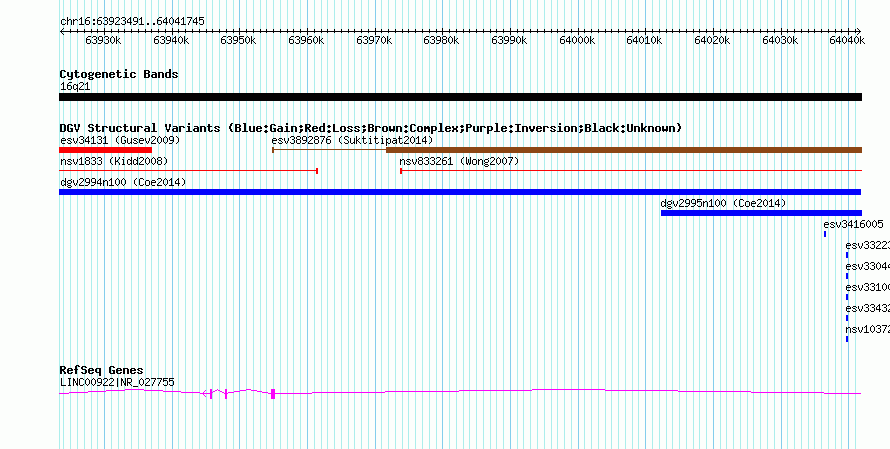Open the DGV Structural Variants track title

pos(371,128)
